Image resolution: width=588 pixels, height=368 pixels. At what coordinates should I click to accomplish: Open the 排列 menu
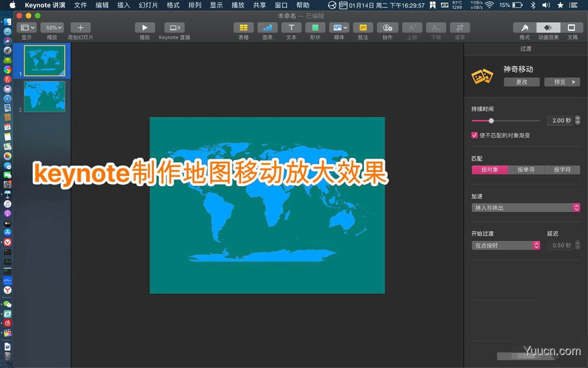click(x=195, y=5)
